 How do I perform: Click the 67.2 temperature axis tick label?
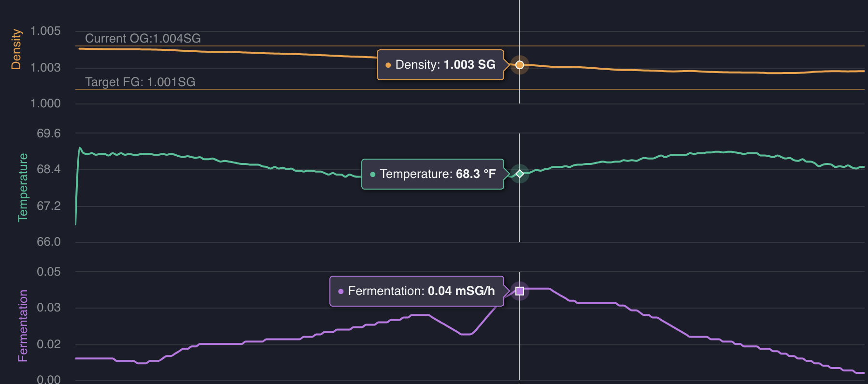49,206
